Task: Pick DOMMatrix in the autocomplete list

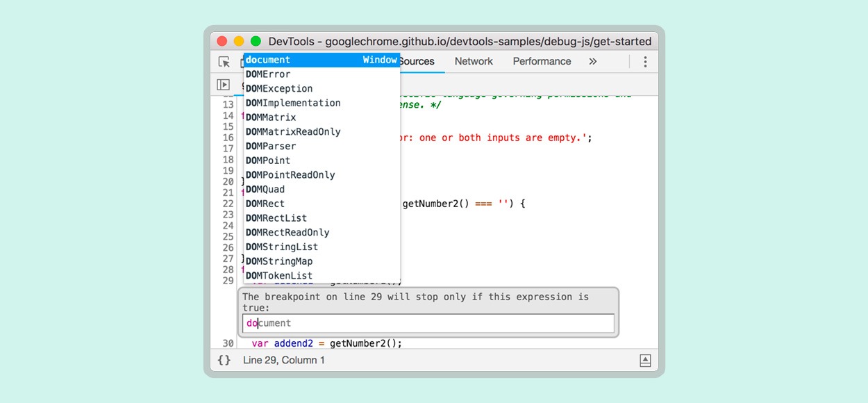Action: [322, 117]
